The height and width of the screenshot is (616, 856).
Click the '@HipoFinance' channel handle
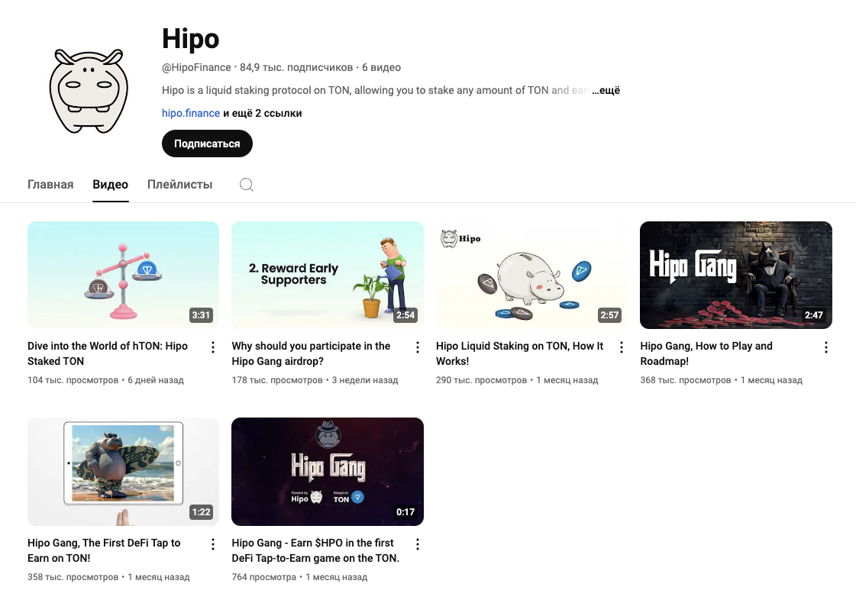point(196,67)
